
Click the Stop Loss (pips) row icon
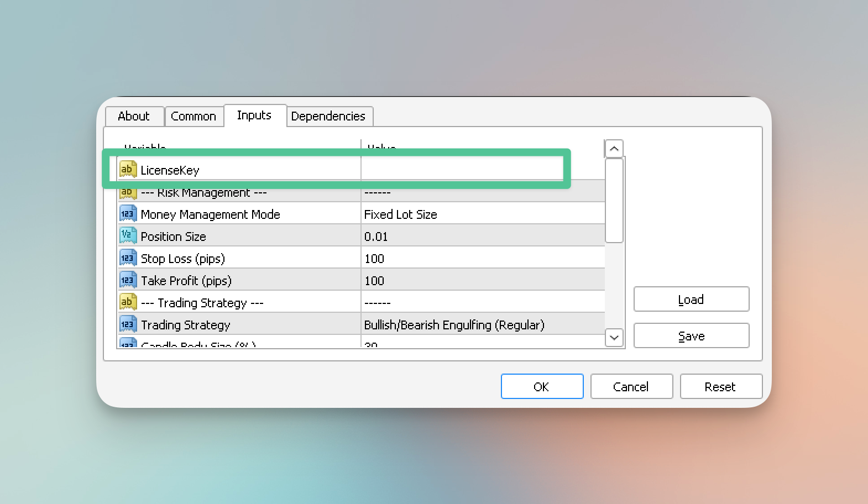pyautogui.click(x=128, y=258)
